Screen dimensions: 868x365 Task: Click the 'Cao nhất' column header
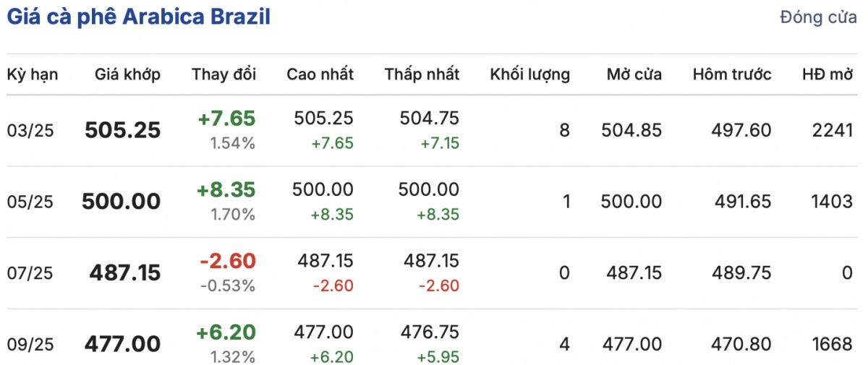tap(320, 74)
